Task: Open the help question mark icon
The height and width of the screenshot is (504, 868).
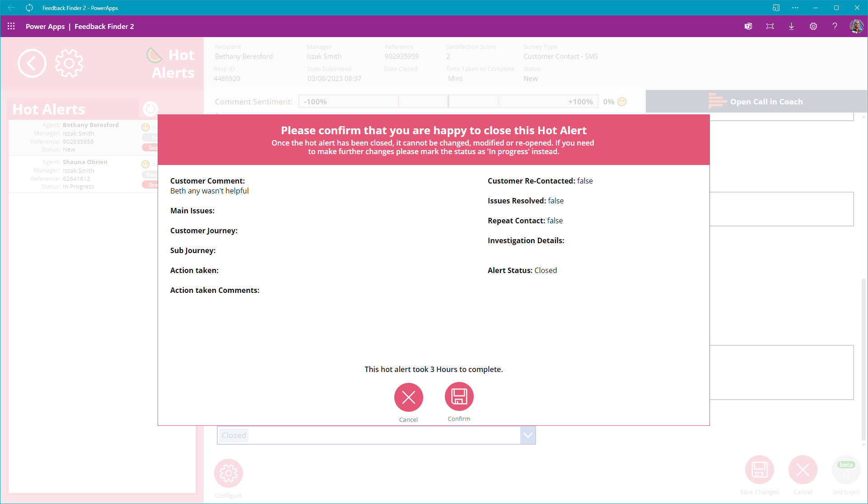Action: (835, 26)
